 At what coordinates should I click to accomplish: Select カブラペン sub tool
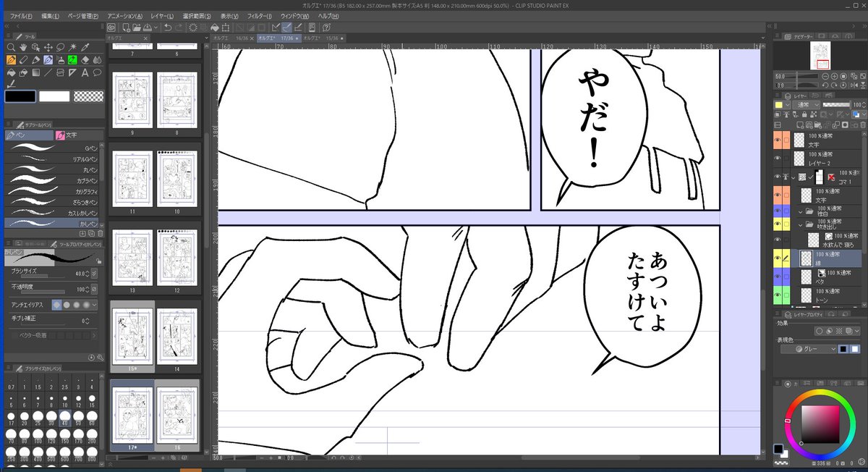coord(52,180)
